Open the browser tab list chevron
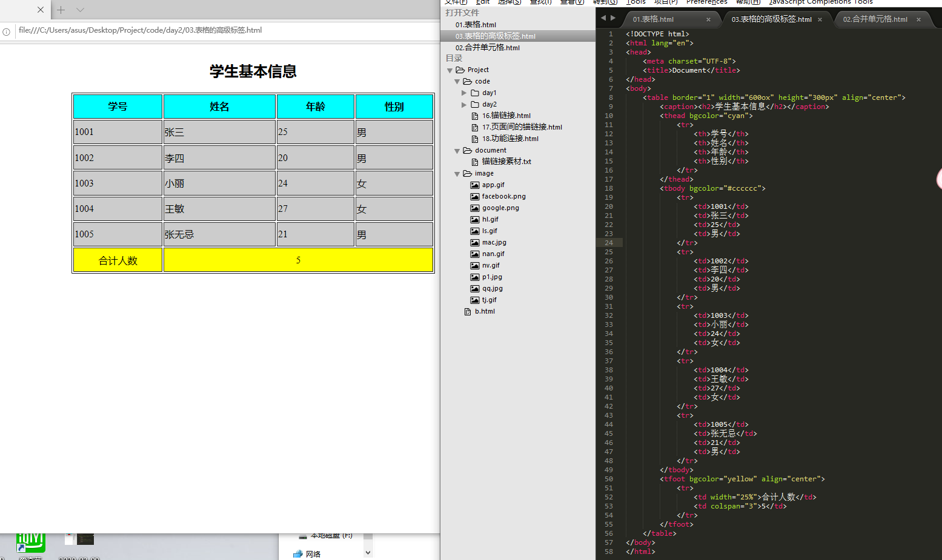The width and height of the screenshot is (942, 560). point(80,10)
